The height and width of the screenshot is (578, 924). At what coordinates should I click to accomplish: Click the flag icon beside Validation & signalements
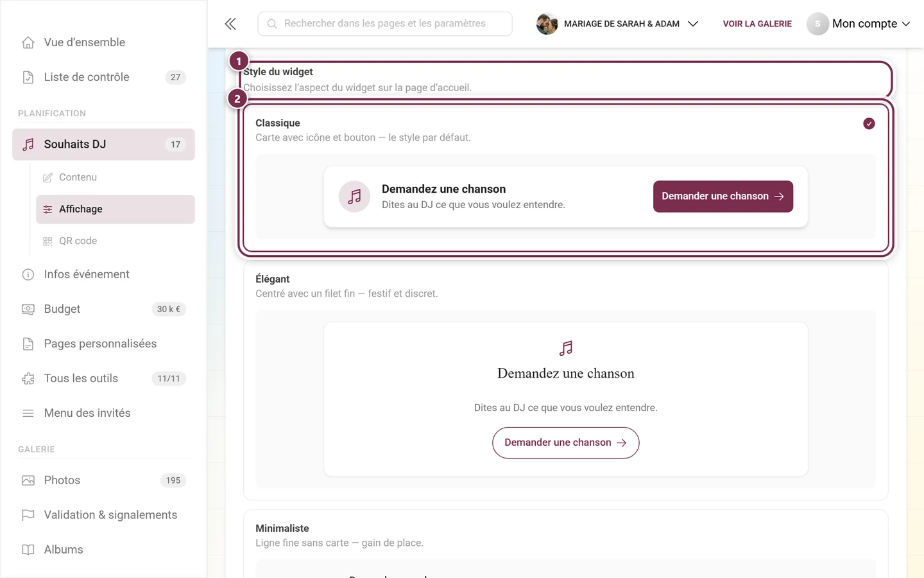(28, 515)
